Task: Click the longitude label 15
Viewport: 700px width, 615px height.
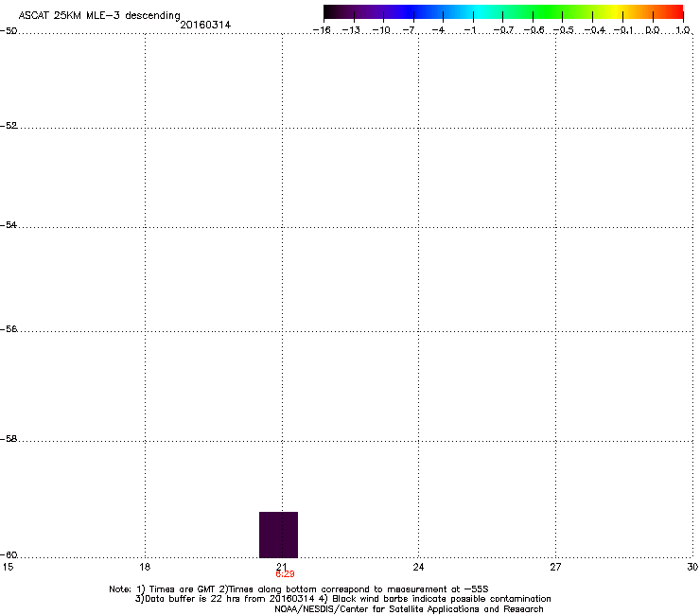Action: (x=8, y=567)
